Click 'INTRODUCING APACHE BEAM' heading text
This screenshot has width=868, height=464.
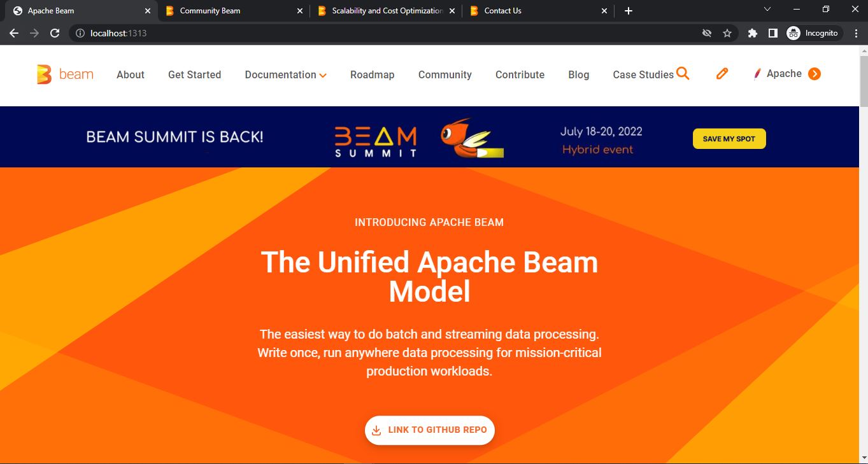pos(429,222)
